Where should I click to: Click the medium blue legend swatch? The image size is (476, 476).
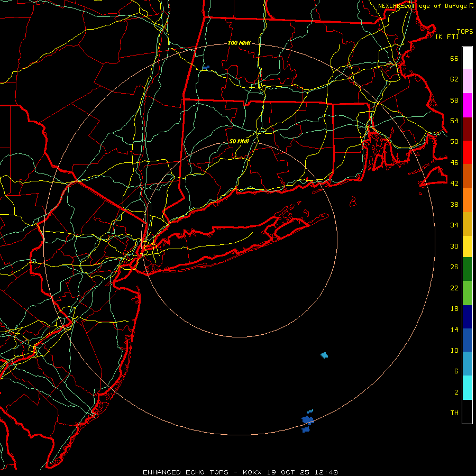click(467, 340)
